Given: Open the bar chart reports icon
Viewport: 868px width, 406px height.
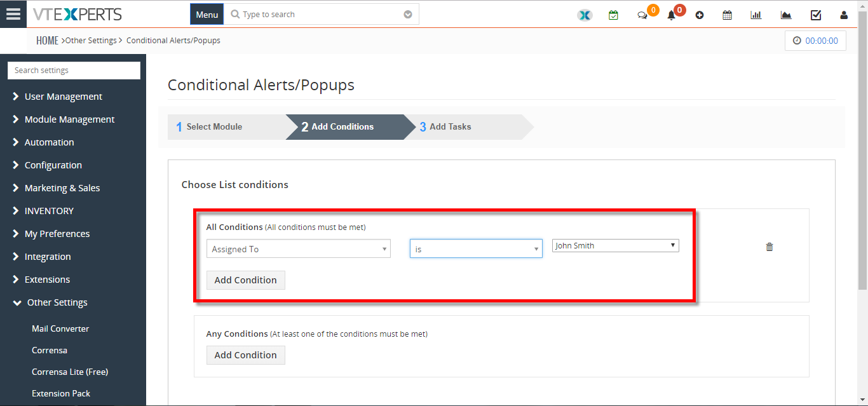Looking at the screenshot, I should (x=756, y=15).
